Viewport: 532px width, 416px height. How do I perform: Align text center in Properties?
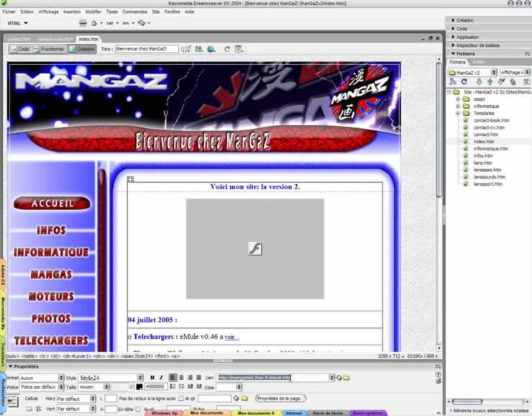click(x=181, y=378)
